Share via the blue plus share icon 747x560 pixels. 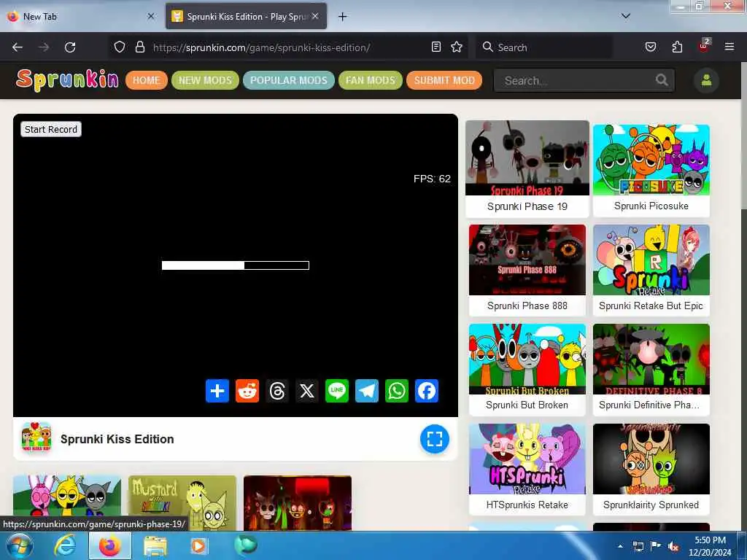[217, 391]
